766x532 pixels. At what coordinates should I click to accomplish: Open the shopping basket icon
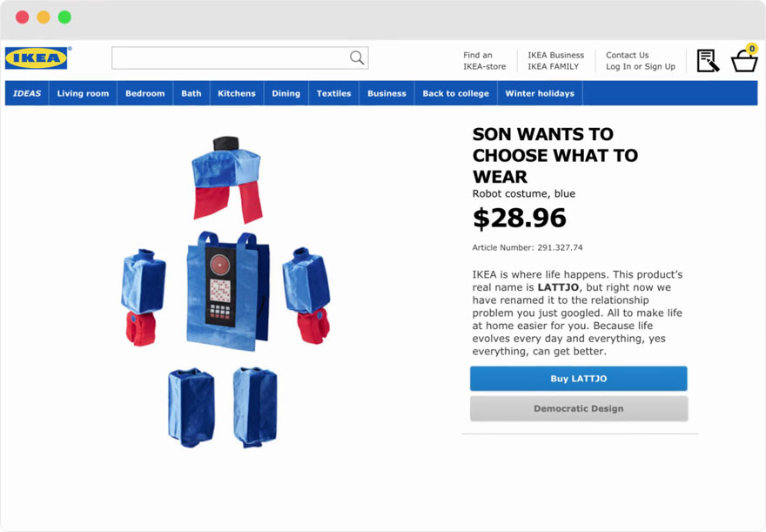[x=744, y=61]
